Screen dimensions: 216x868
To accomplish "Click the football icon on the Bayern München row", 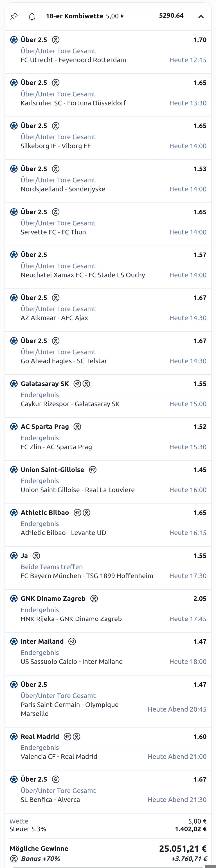I will (x=14, y=556).
